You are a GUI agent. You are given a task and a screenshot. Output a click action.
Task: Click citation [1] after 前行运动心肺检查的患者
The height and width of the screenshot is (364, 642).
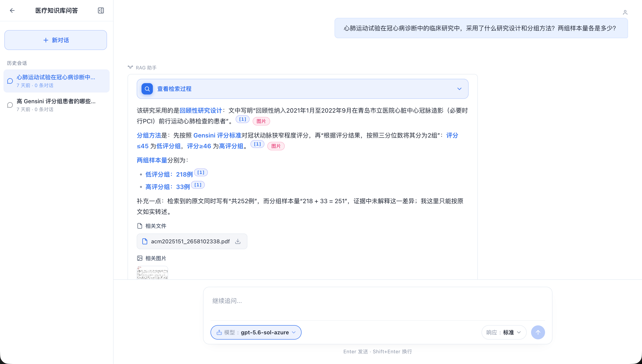pyautogui.click(x=243, y=119)
